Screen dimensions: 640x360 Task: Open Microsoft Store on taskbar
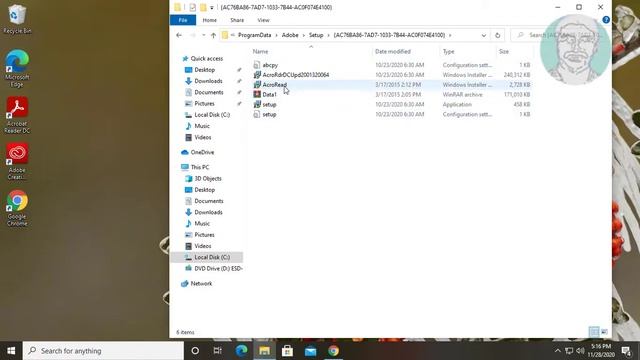pyautogui.click(x=287, y=351)
